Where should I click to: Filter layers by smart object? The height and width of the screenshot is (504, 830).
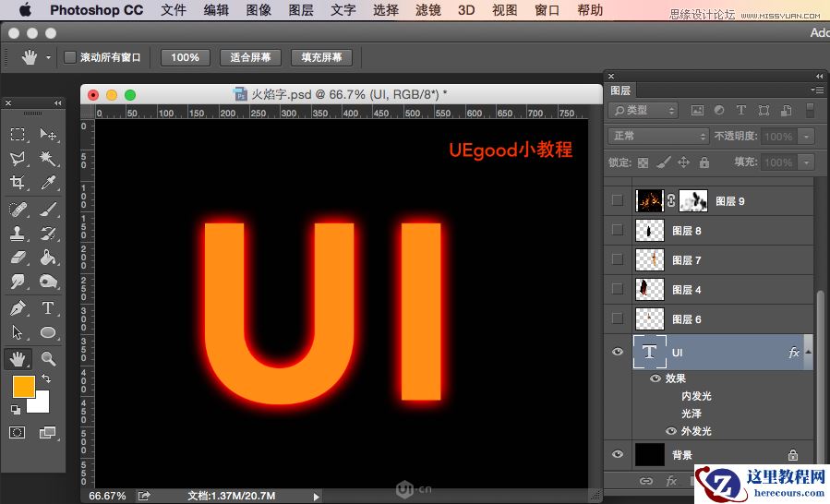tap(787, 110)
